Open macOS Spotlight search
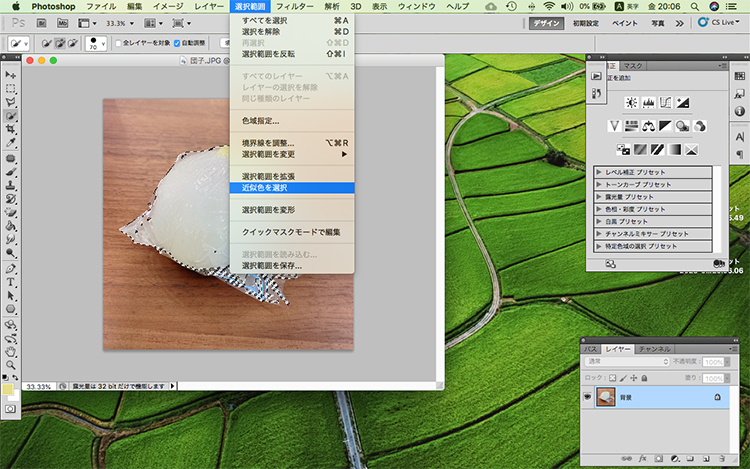Viewport: 750px width, 469px height. 695,6
